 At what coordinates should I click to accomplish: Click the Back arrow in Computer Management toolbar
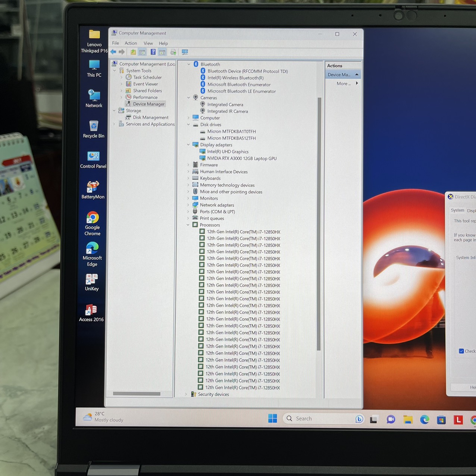coord(113,52)
